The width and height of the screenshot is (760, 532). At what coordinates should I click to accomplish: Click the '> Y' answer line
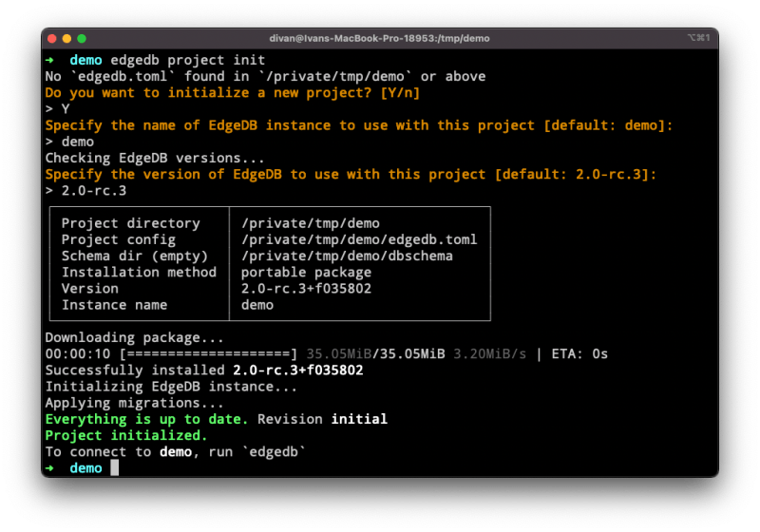pos(58,109)
